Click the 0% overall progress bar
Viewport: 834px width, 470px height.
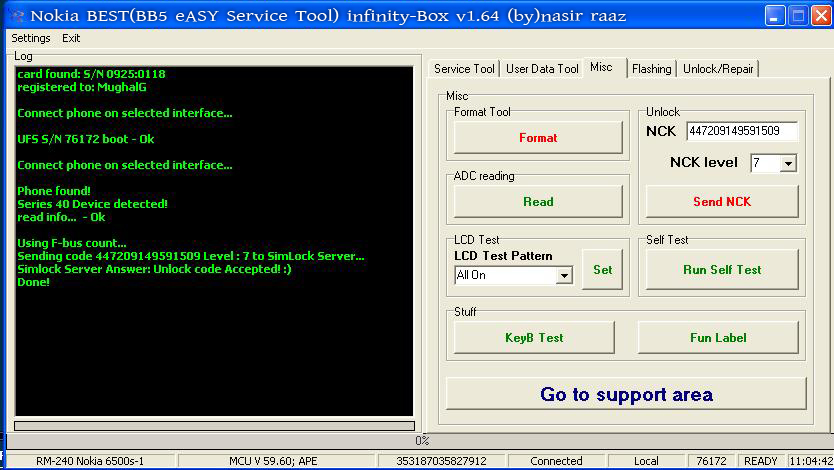click(x=420, y=441)
